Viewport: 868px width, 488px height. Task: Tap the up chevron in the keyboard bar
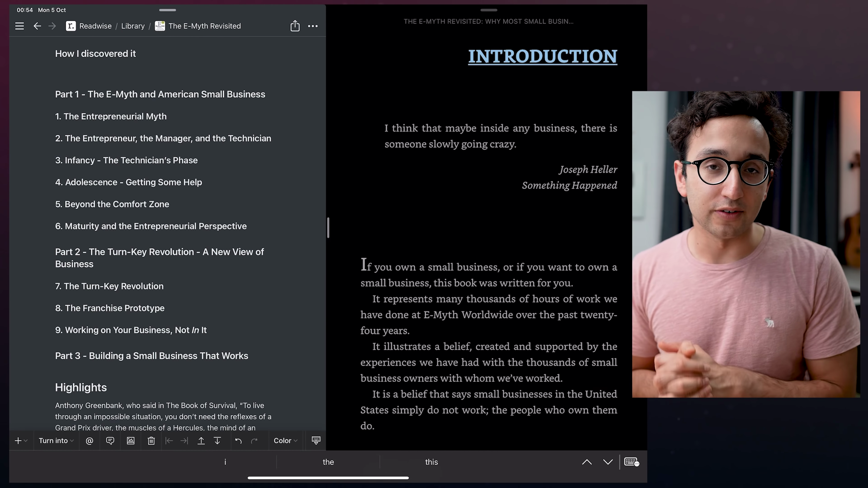587,462
